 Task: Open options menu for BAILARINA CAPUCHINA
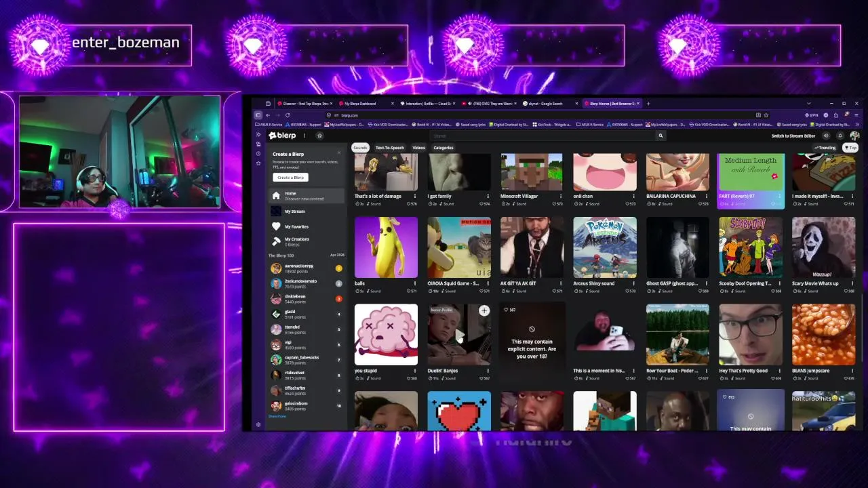tap(707, 197)
